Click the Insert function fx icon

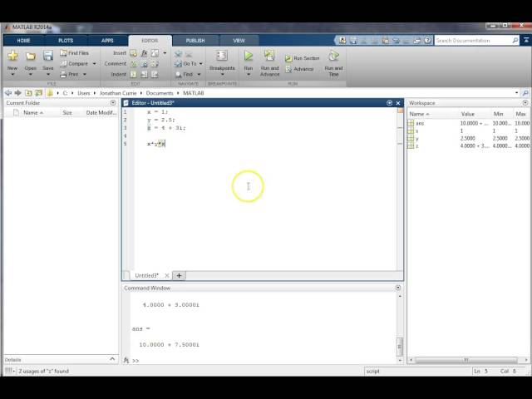144,53
